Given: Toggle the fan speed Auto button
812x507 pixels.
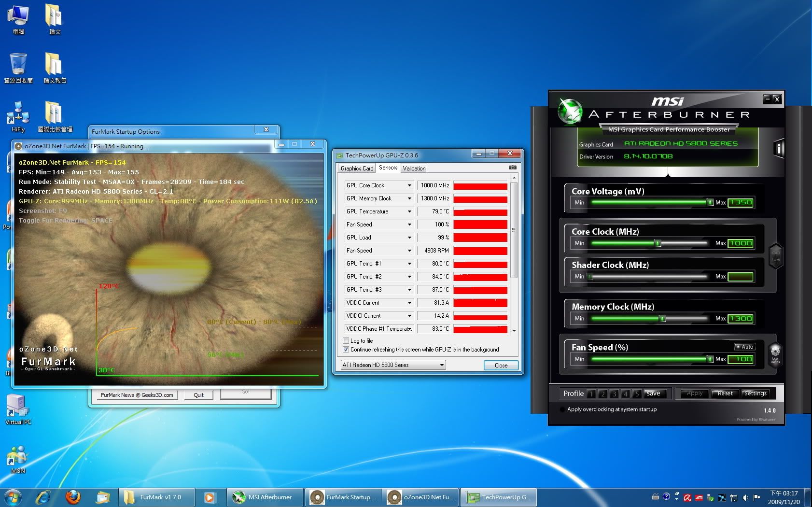Looking at the screenshot, I should coord(744,347).
